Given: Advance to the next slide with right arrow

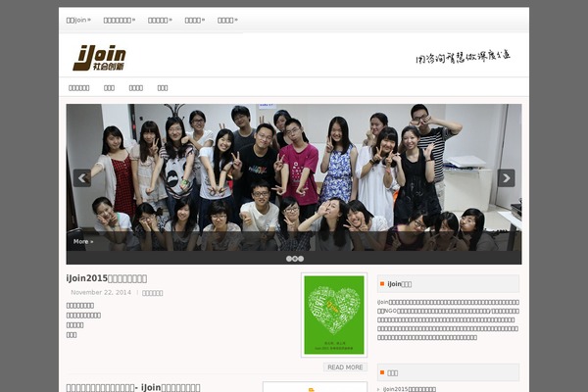Looking at the screenshot, I should coord(506,178).
